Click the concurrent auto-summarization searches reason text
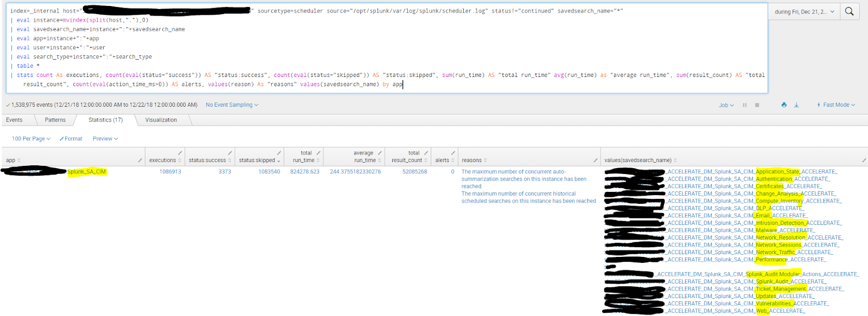 [524, 179]
